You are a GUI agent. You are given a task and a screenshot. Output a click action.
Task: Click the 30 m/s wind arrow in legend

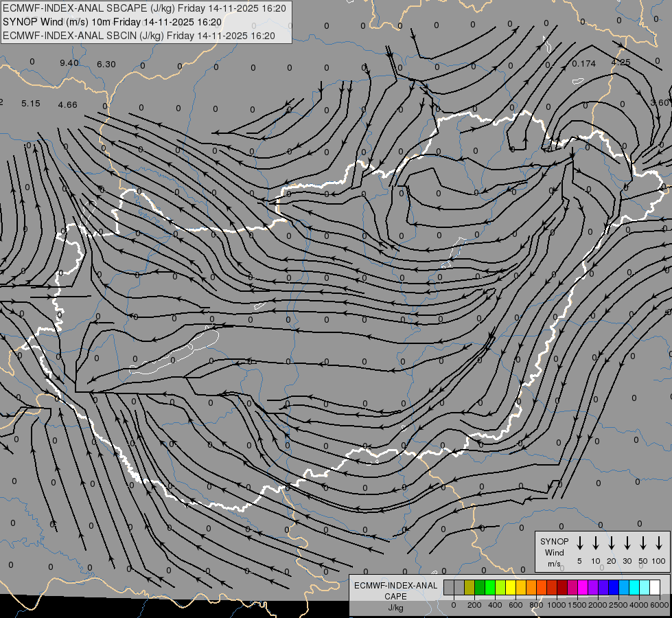(627, 543)
